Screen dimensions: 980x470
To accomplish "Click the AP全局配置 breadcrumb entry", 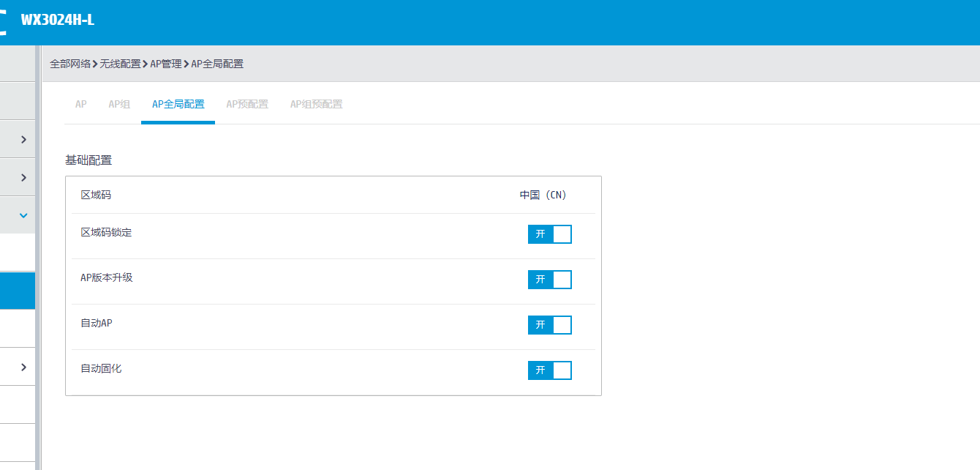I will 217,64.
